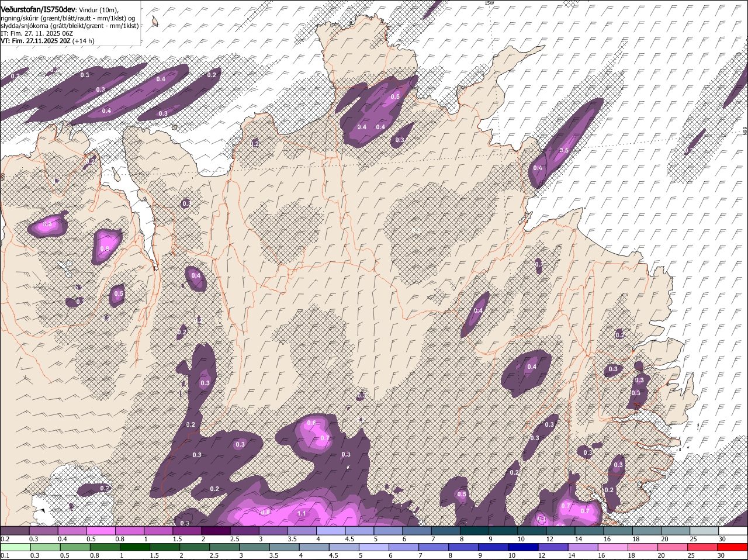Click the rigning/skúrir description line
This screenshot has height=560, width=748.
69,18
